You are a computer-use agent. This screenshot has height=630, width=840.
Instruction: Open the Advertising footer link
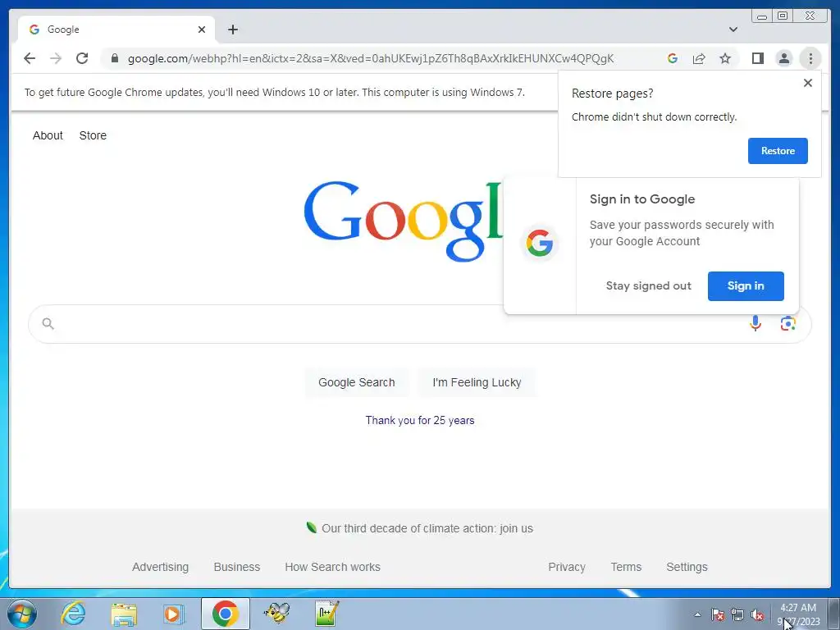click(160, 567)
